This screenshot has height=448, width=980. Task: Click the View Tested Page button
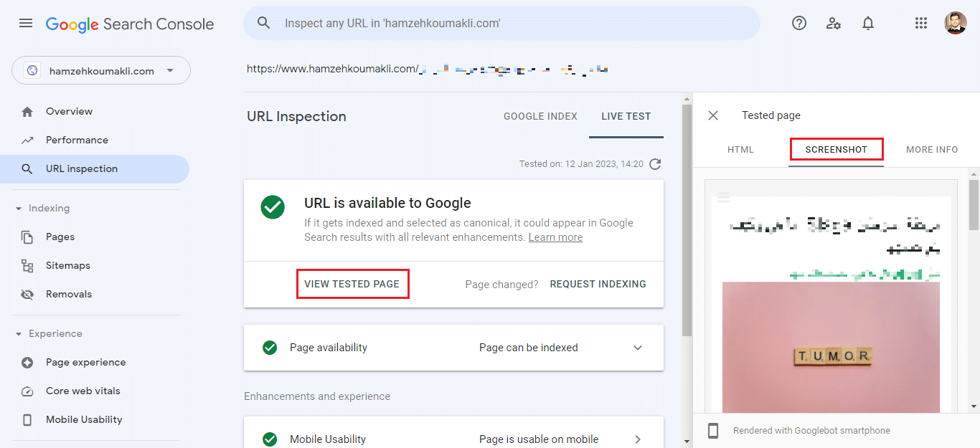tap(352, 284)
